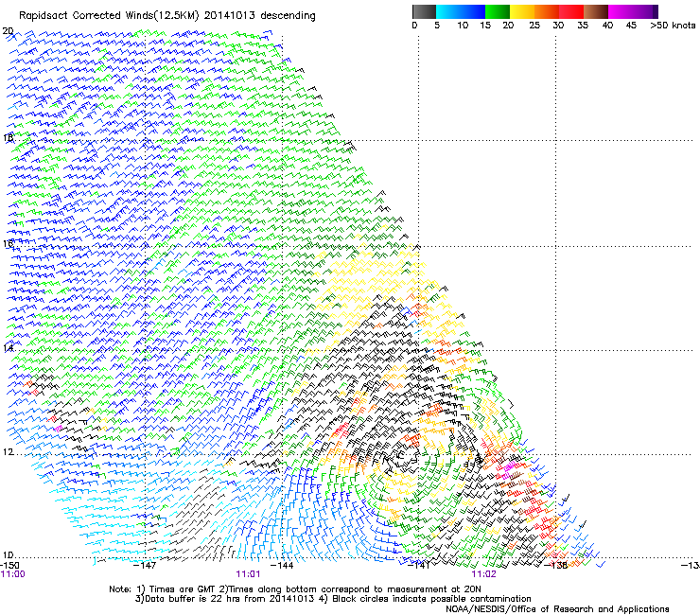Viewport: 700px width, 615px height.
Task: Click the purple time label '11:01'
Action: coord(248,574)
